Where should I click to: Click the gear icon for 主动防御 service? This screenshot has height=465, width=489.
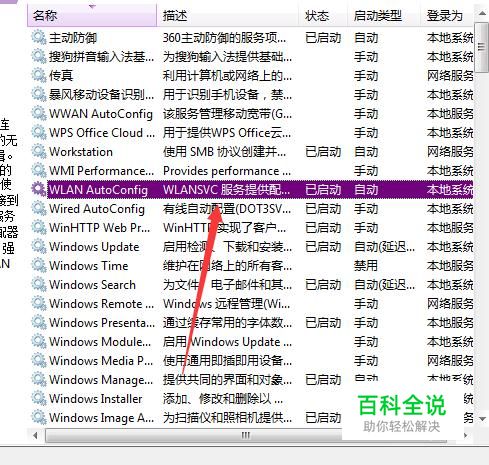[39, 37]
